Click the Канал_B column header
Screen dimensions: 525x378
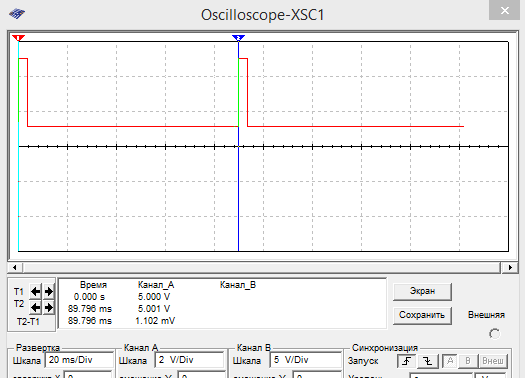[238, 285]
